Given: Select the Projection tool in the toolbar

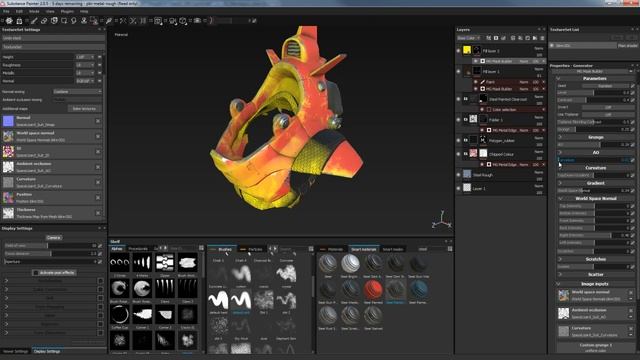Looking at the screenshot, I should coord(54,20).
